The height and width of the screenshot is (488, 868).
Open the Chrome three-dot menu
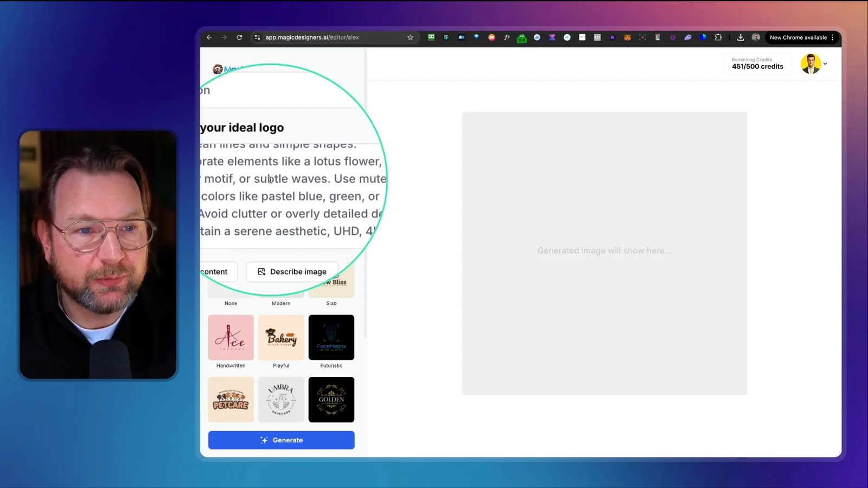click(833, 37)
